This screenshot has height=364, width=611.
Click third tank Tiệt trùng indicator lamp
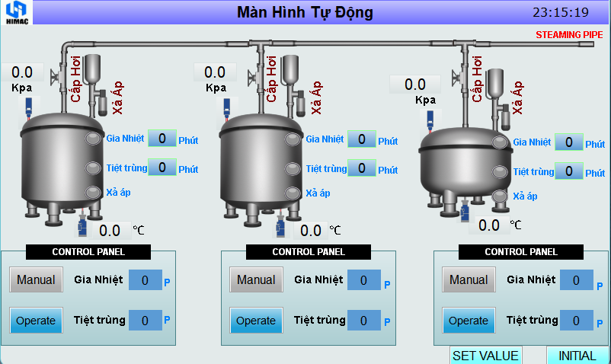tap(500, 171)
